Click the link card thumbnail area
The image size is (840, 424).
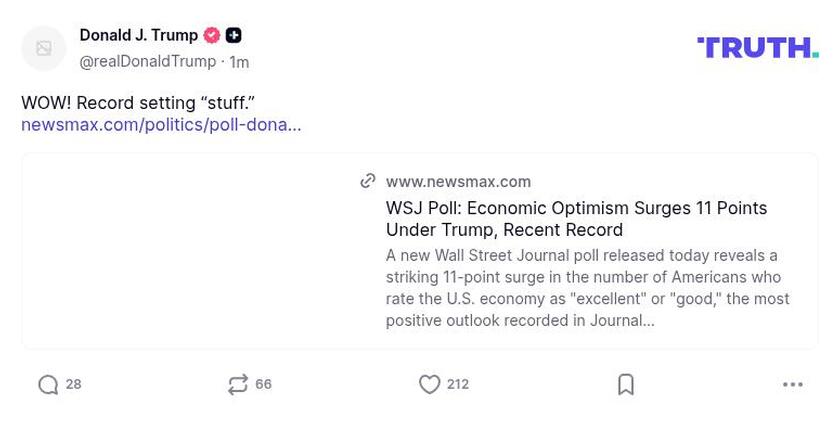coord(190,251)
